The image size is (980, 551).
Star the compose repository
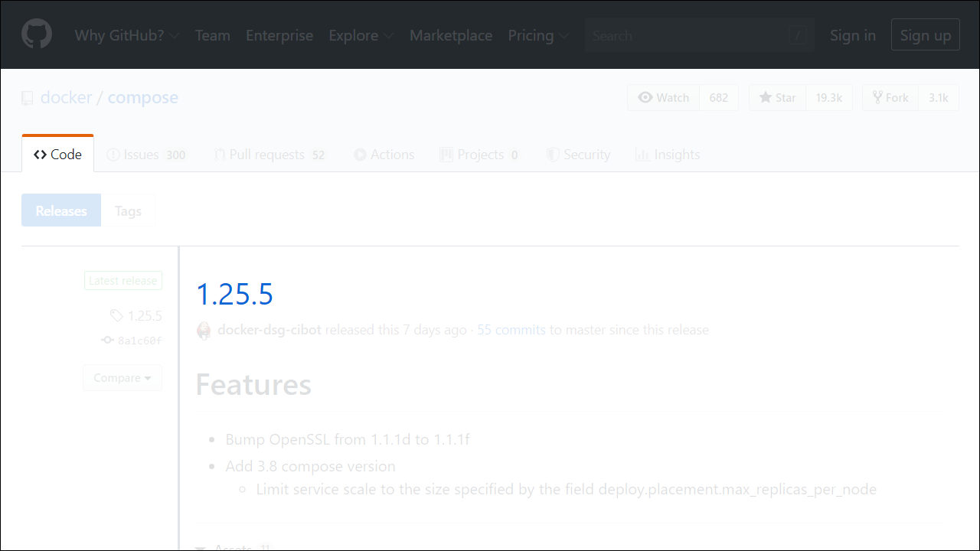(778, 97)
